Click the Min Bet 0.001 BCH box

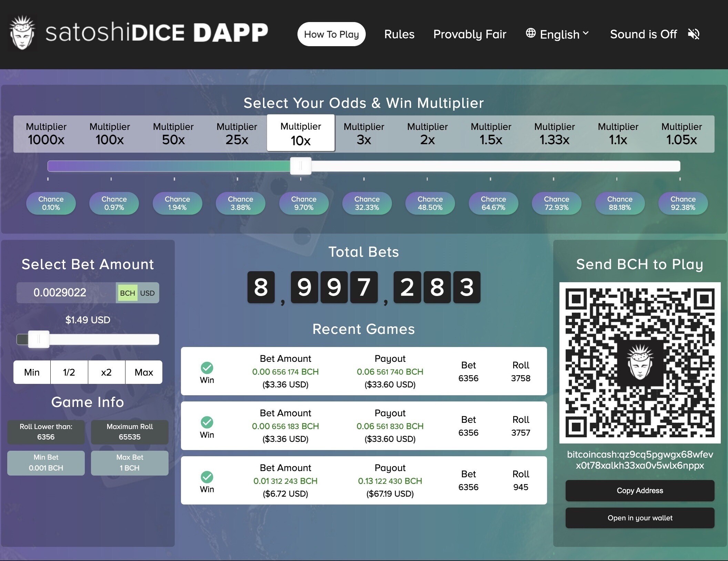[46, 463]
